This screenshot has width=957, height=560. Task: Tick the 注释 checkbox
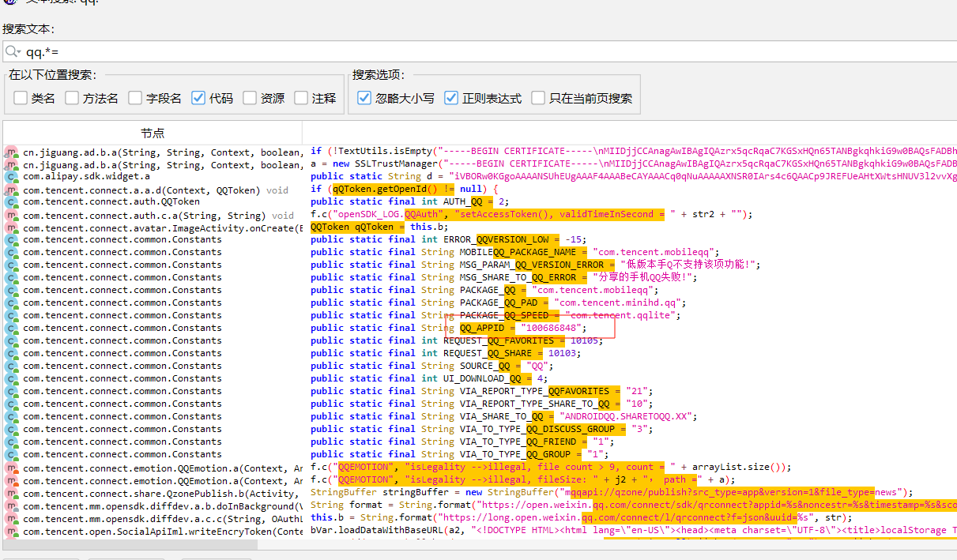coord(301,98)
